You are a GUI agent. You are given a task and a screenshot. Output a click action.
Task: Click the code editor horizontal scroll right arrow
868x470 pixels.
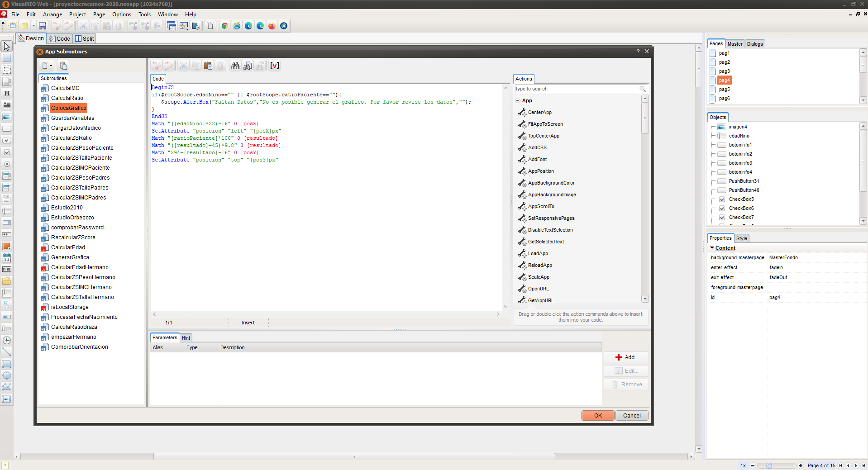coord(498,314)
